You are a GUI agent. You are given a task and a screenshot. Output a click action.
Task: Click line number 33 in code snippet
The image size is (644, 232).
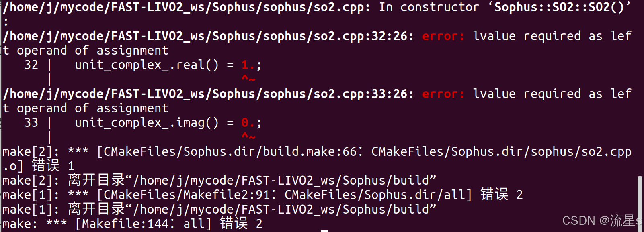31,123
